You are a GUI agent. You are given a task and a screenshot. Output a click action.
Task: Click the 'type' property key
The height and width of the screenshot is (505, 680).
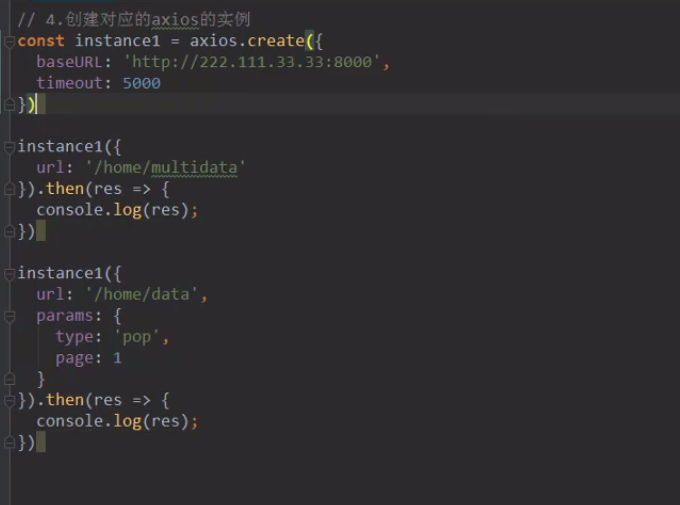point(74,337)
